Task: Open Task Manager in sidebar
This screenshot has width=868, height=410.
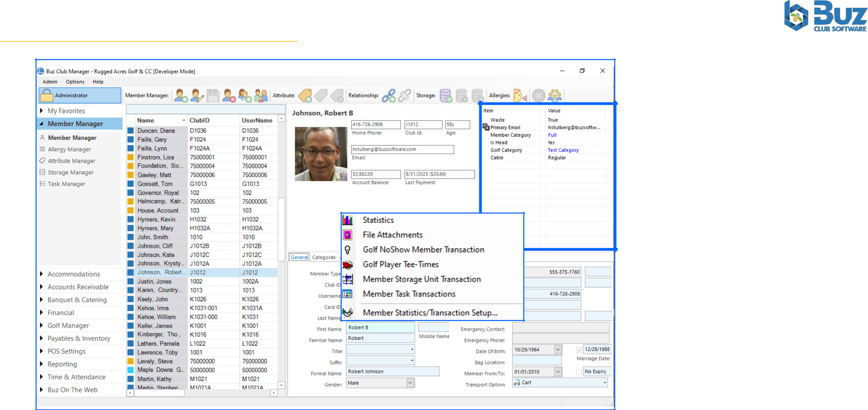Action: coord(66,184)
